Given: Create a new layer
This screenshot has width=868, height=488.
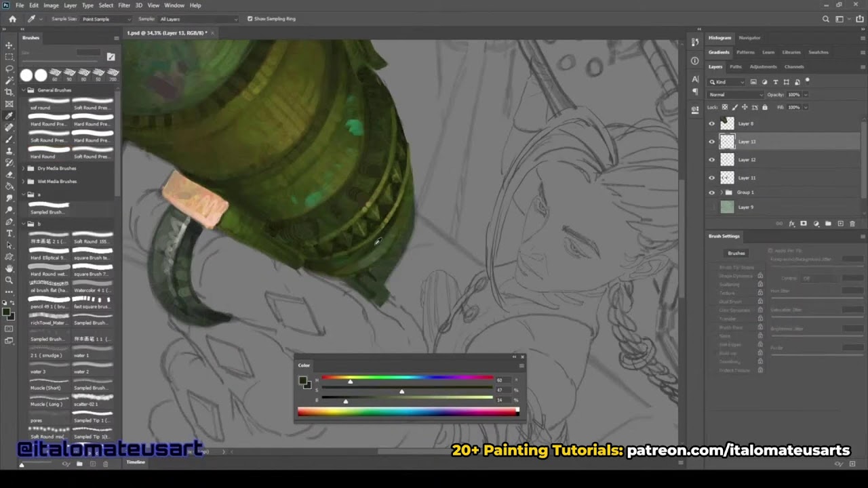Looking at the screenshot, I should point(840,224).
